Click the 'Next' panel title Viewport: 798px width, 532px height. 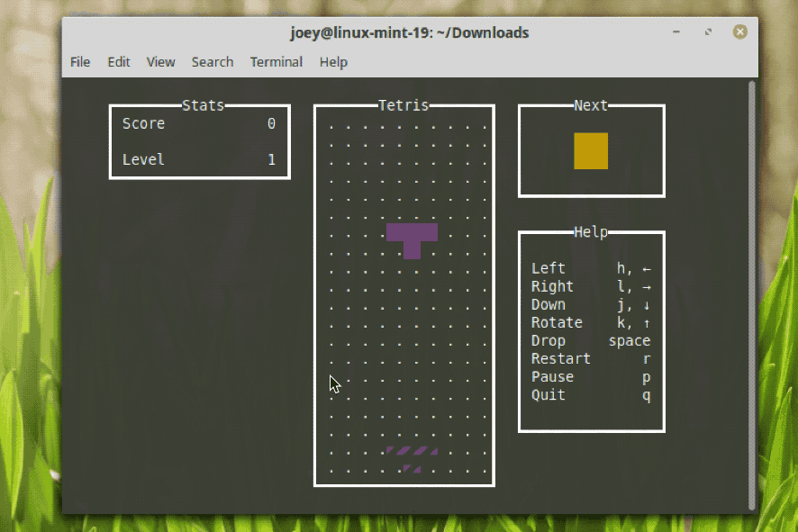tap(591, 105)
